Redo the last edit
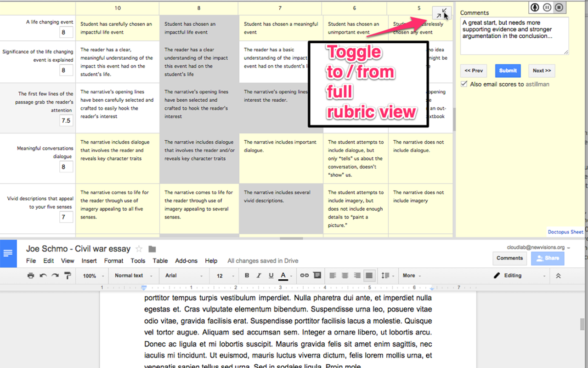 click(x=55, y=276)
